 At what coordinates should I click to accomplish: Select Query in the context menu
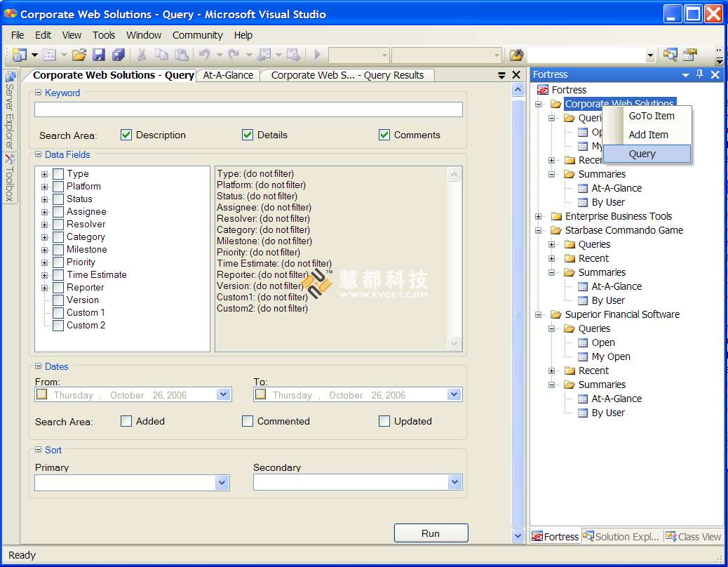[x=646, y=154]
